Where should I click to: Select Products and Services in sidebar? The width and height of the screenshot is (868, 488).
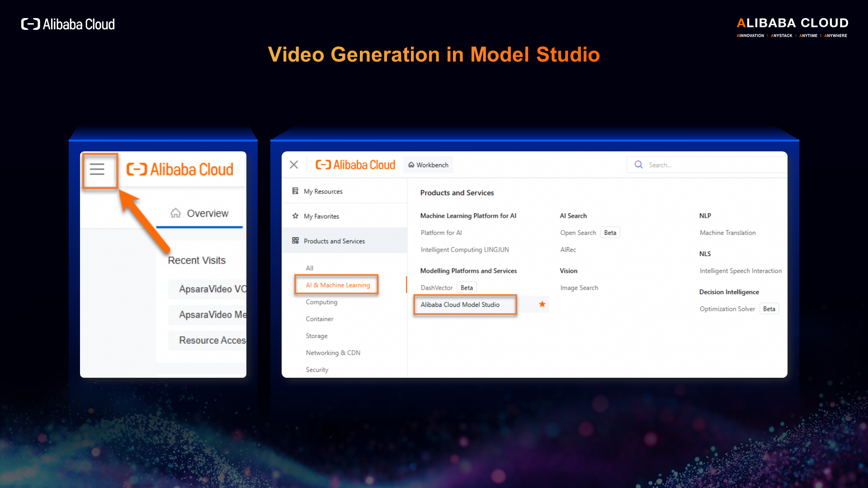[344, 241]
